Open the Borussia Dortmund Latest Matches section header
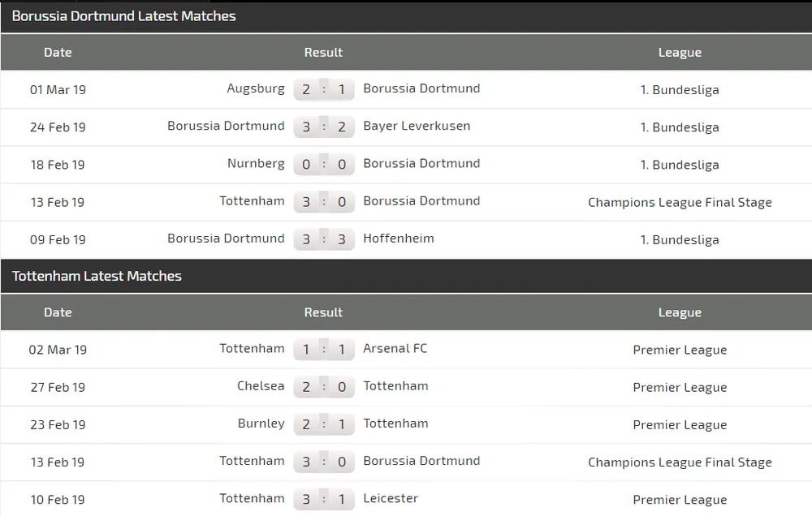The width and height of the screenshot is (812, 516). click(x=123, y=15)
